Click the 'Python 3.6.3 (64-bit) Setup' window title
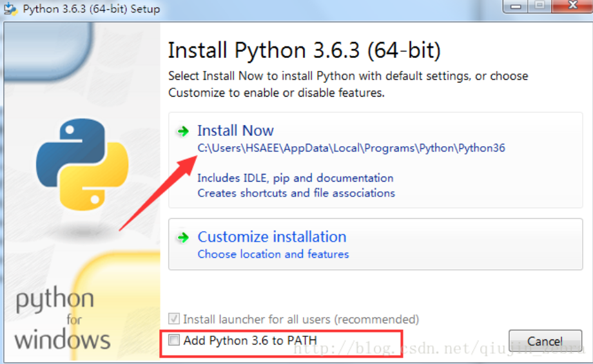Image resolution: width=593 pixels, height=364 pixels. [x=91, y=8]
